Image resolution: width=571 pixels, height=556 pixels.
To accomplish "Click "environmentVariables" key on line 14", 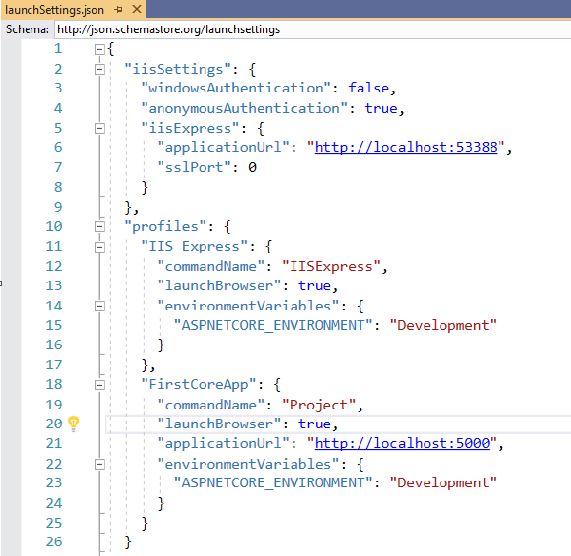I will click(x=248, y=305).
